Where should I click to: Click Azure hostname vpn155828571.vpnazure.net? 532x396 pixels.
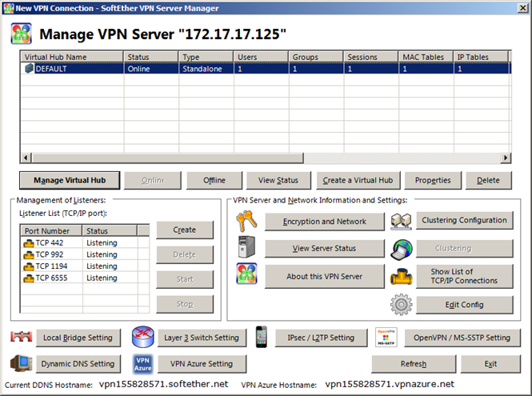390,384
